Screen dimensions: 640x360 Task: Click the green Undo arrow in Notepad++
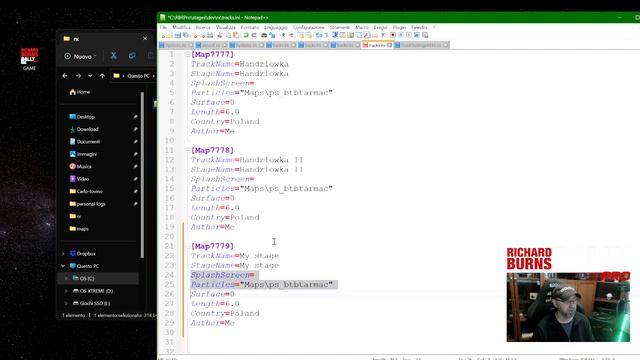click(x=245, y=36)
